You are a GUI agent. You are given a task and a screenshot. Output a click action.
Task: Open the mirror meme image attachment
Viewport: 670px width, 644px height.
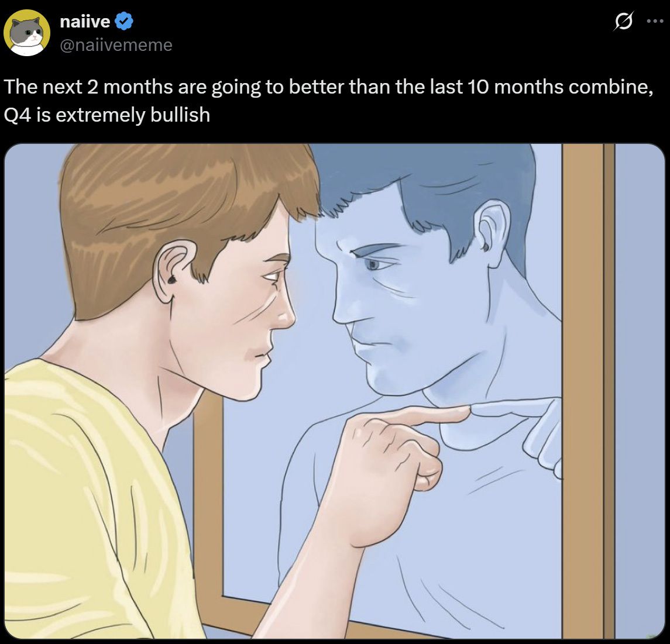click(x=335, y=391)
